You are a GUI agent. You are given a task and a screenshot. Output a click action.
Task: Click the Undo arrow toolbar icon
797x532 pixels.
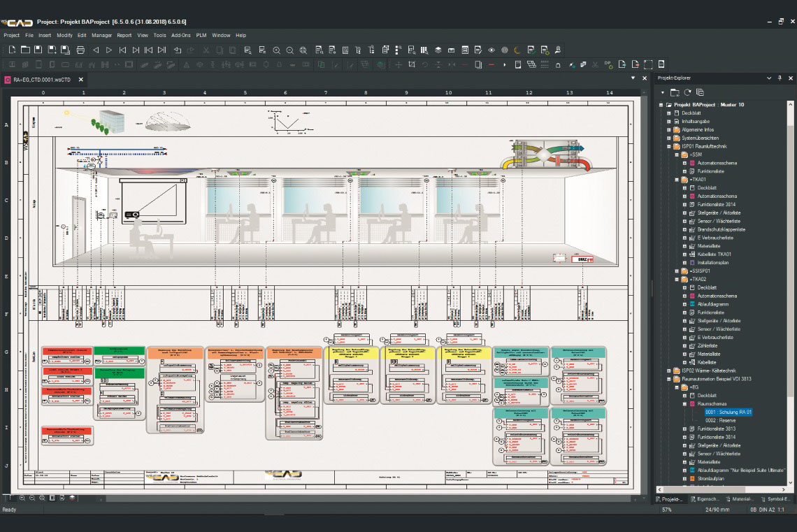click(178, 50)
